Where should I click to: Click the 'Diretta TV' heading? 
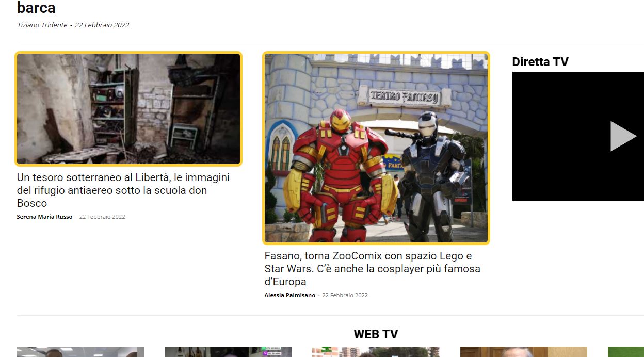(540, 62)
